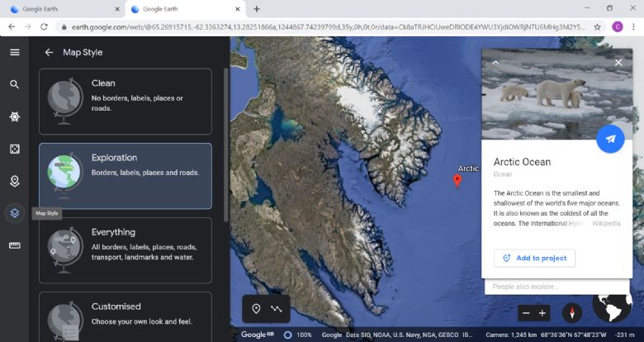644x342 pixels.
Task: Click the I'm Feeling Lucky dice icon
Action: point(14,149)
